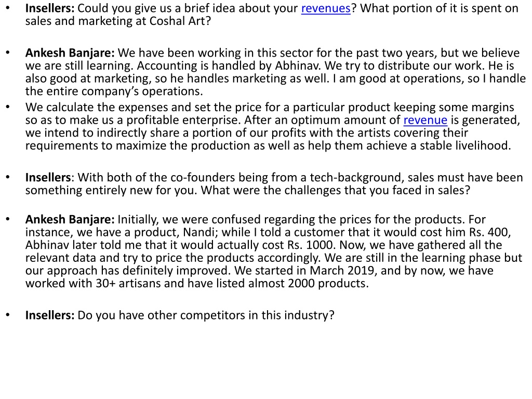The width and height of the screenshot is (532, 399).
Task: Click the second 'Ankesh Banjare:' label before 'Initially'
Action: [x=70, y=220]
